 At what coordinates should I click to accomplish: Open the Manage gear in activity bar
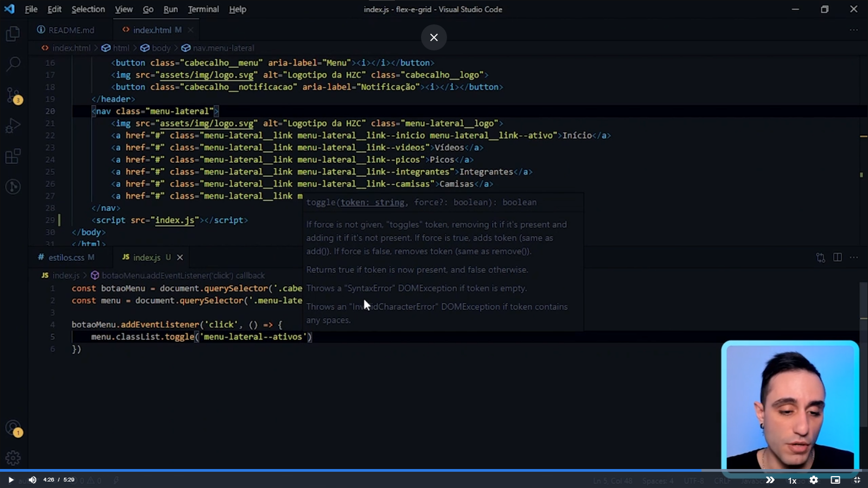[13, 458]
